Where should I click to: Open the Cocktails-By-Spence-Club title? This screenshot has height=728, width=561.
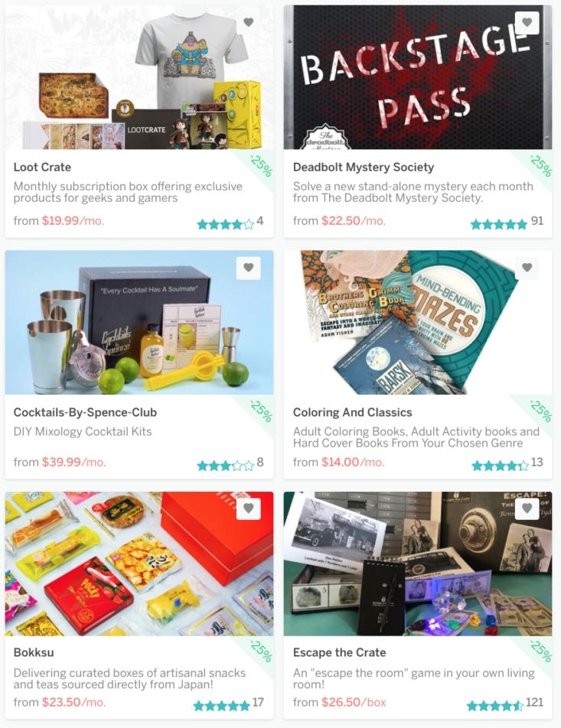tap(85, 412)
